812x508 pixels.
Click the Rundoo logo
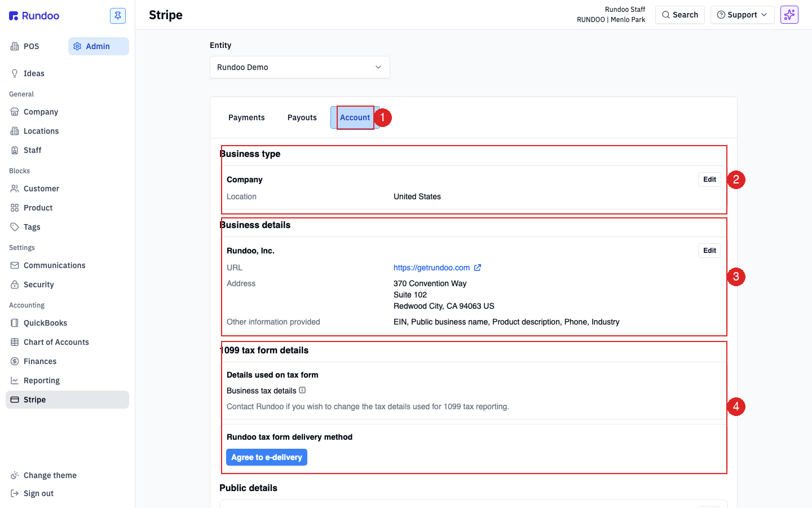34,16
